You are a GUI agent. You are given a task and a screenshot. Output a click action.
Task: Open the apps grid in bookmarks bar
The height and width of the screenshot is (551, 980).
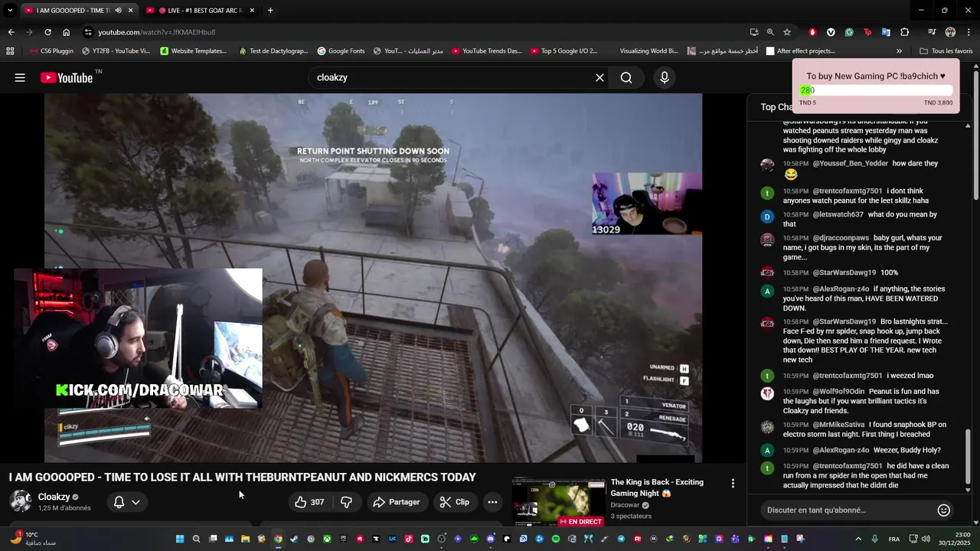point(10,51)
